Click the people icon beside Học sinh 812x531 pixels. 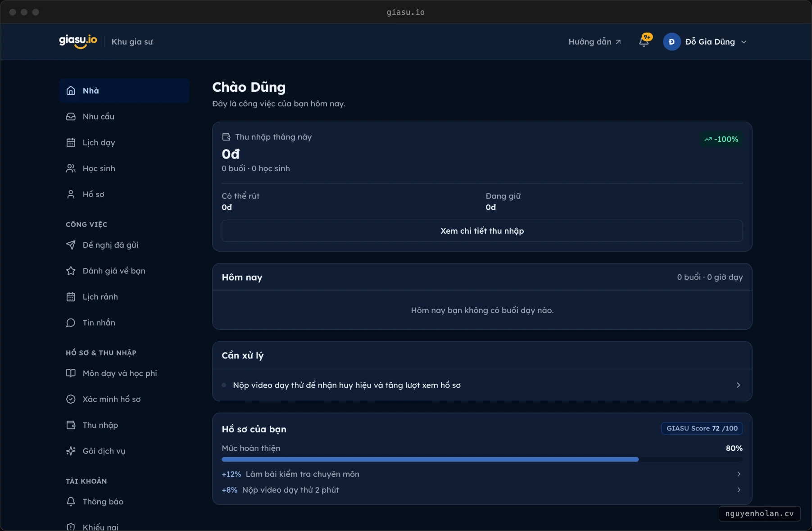pyautogui.click(x=71, y=168)
